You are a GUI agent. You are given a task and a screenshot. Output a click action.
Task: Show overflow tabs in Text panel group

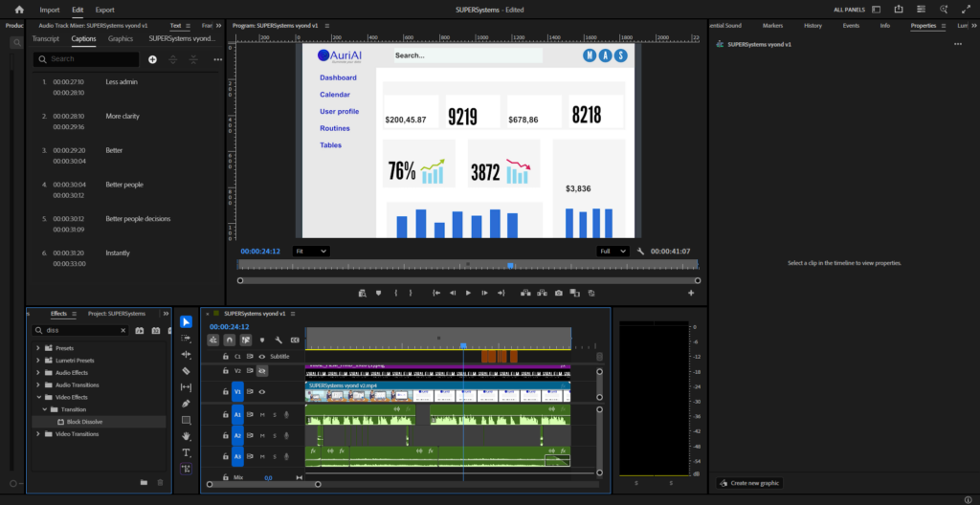tap(218, 26)
